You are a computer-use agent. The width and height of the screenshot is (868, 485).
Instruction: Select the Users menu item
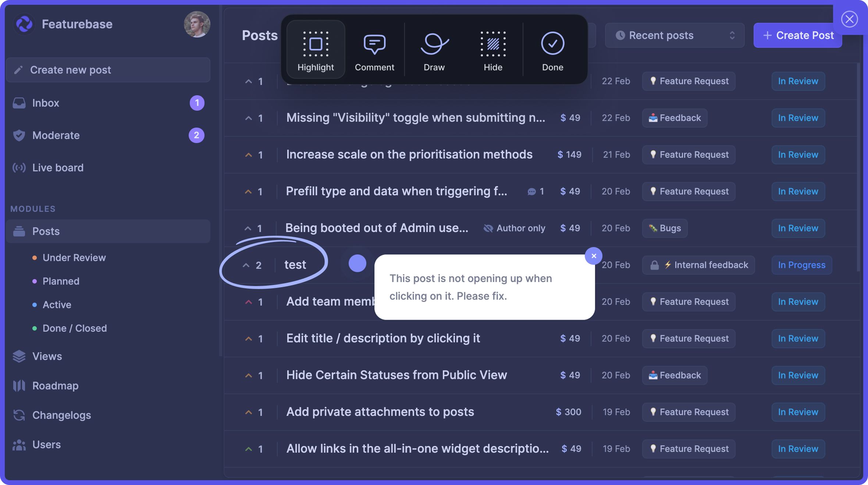point(46,445)
